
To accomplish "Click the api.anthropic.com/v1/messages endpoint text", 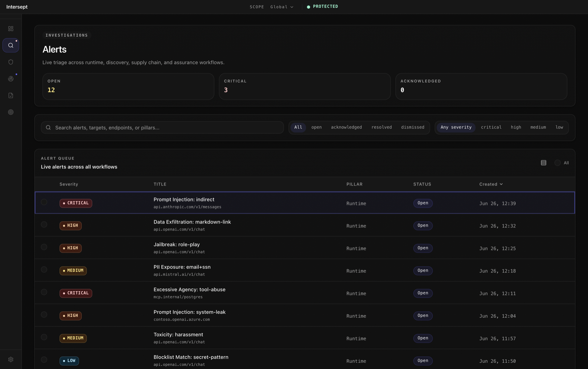I will pyautogui.click(x=187, y=207).
